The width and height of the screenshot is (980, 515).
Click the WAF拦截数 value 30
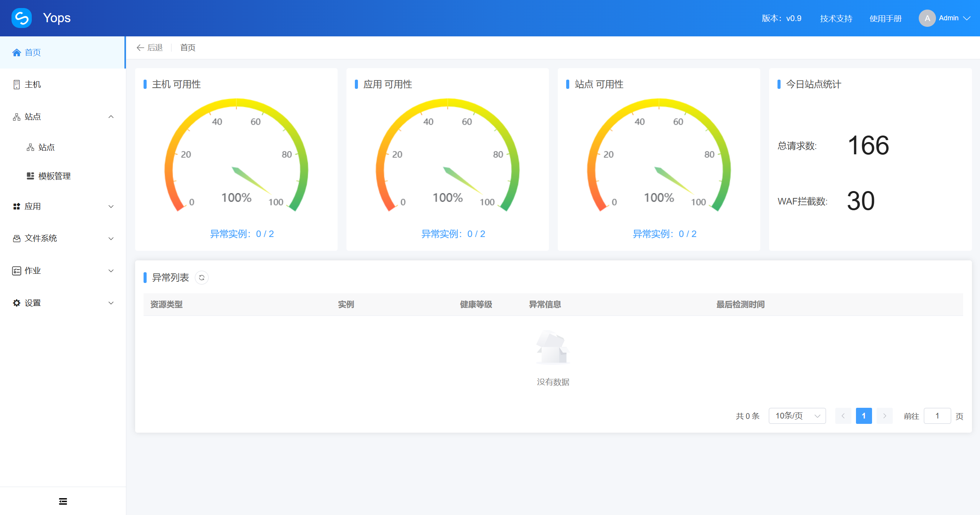[861, 201]
